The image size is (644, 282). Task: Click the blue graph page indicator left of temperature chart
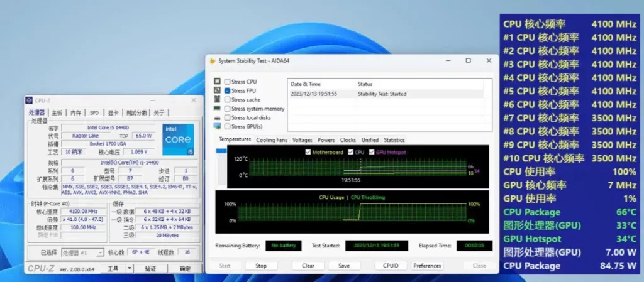coord(221,151)
